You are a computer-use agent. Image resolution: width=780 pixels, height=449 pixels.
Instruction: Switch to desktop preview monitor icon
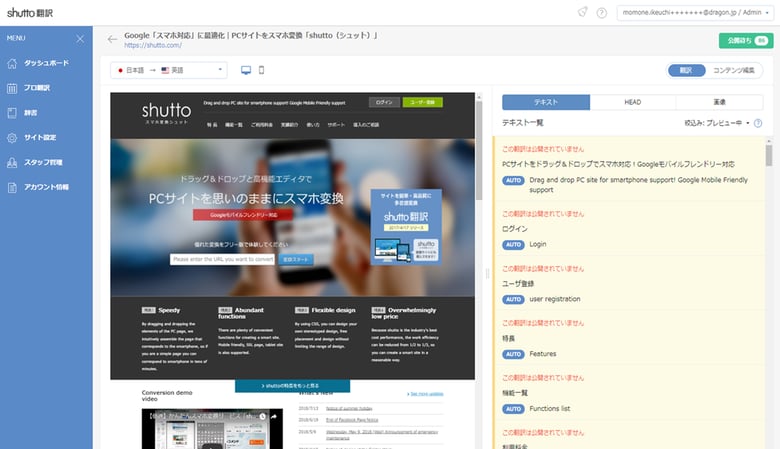point(246,70)
